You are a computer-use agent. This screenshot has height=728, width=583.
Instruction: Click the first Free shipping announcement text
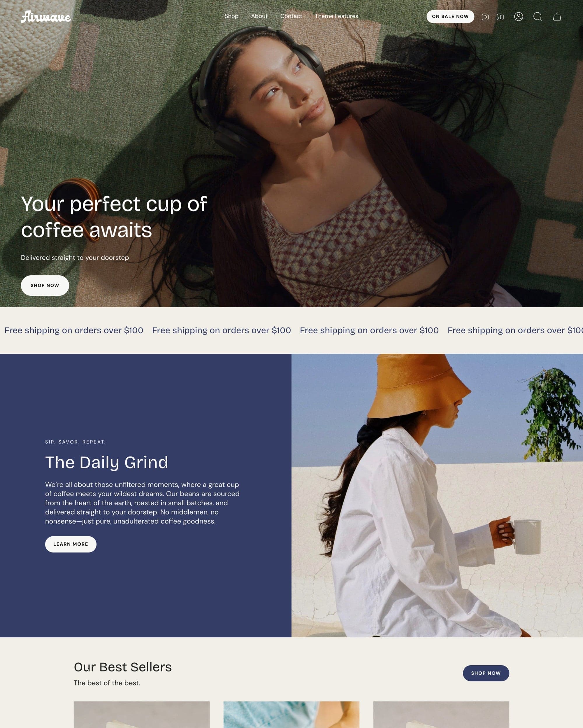tap(74, 330)
